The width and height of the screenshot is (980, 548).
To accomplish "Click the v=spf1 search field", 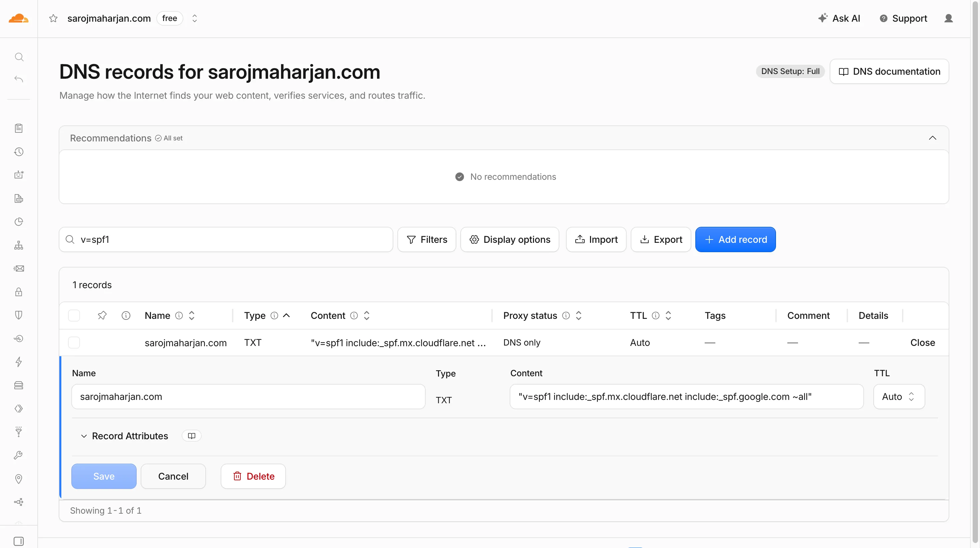I will click(x=226, y=239).
